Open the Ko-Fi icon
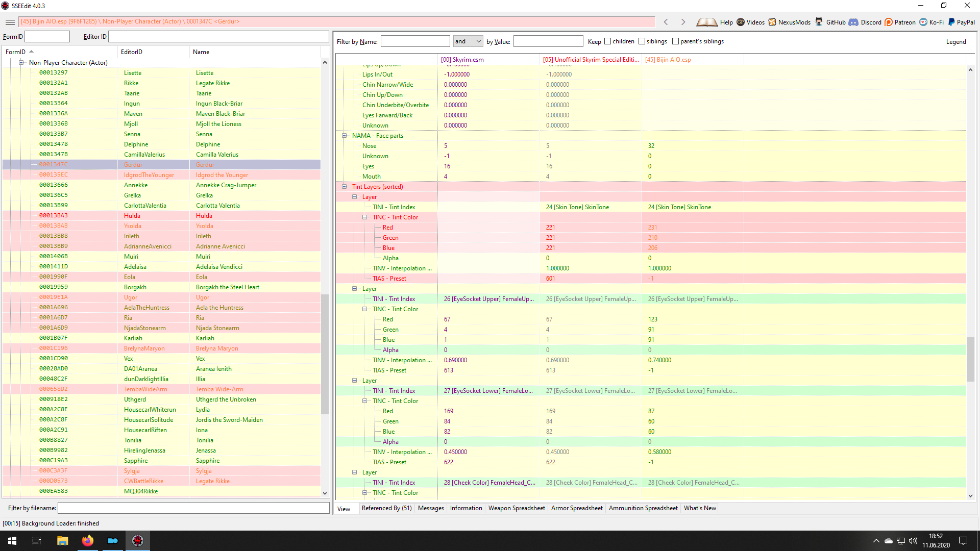This screenshot has width=980, height=551. pos(923,22)
